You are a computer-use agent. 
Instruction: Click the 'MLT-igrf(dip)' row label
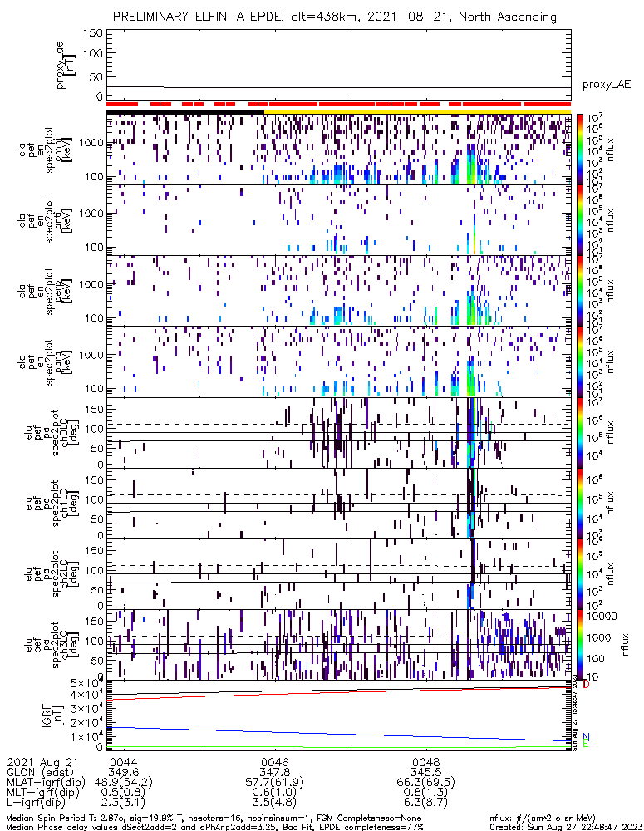point(42,792)
